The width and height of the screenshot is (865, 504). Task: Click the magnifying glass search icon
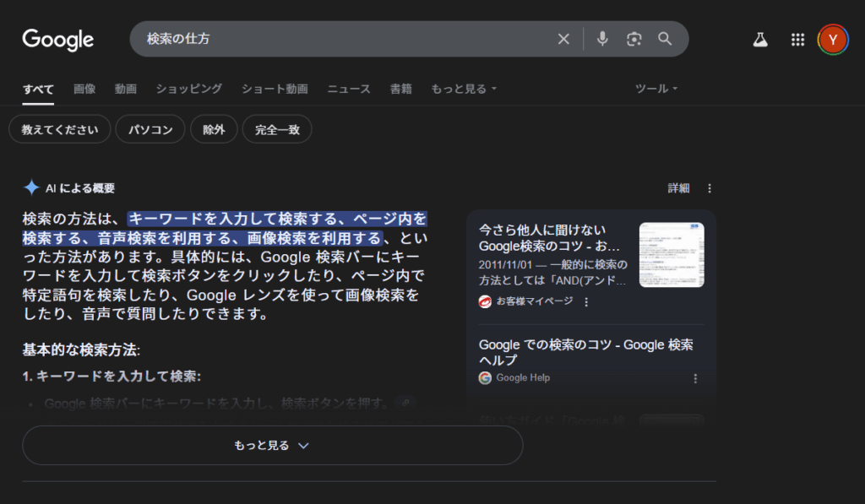pos(665,39)
